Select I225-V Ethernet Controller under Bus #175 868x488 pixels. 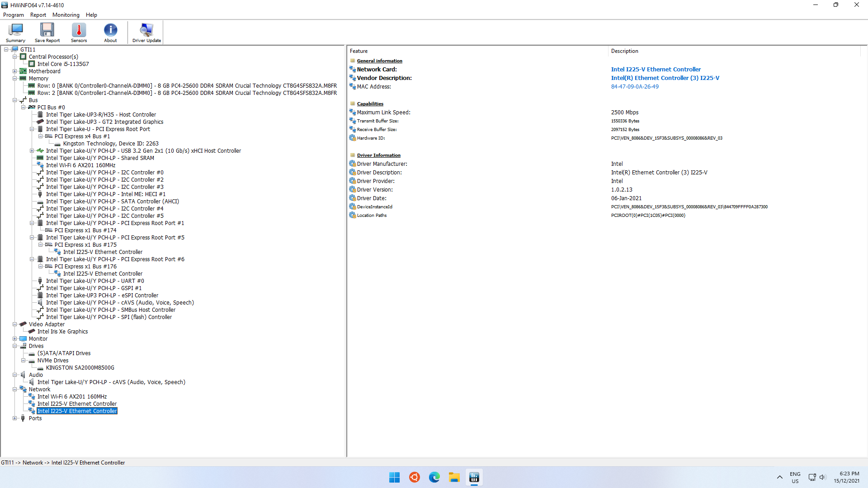[x=103, y=252]
